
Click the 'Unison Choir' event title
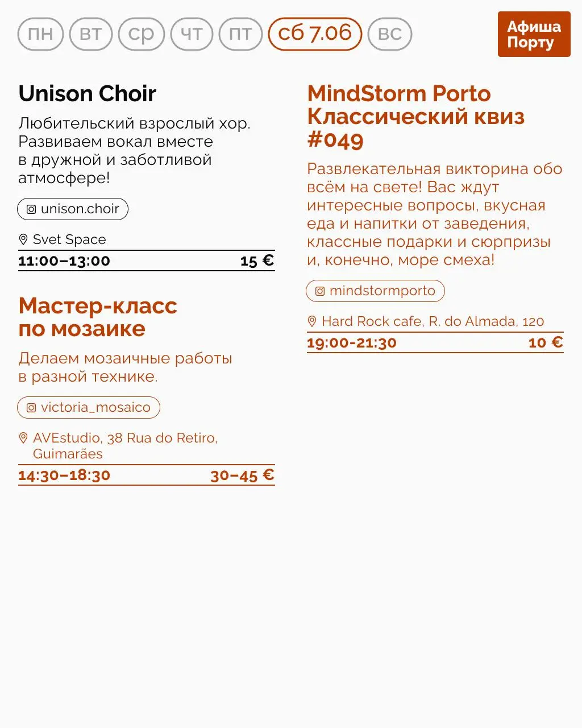(88, 94)
